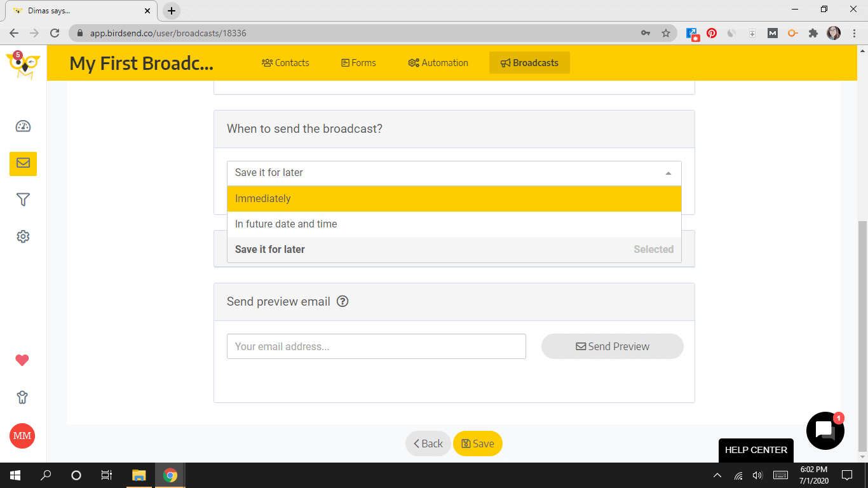
Task: Open the Contacts menu
Action: (285, 63)
